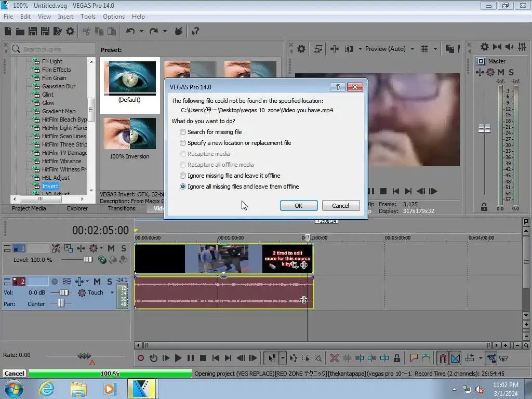Open track 1 FX dropdown arrow
The image size is (532, 399).
point(101,248)
